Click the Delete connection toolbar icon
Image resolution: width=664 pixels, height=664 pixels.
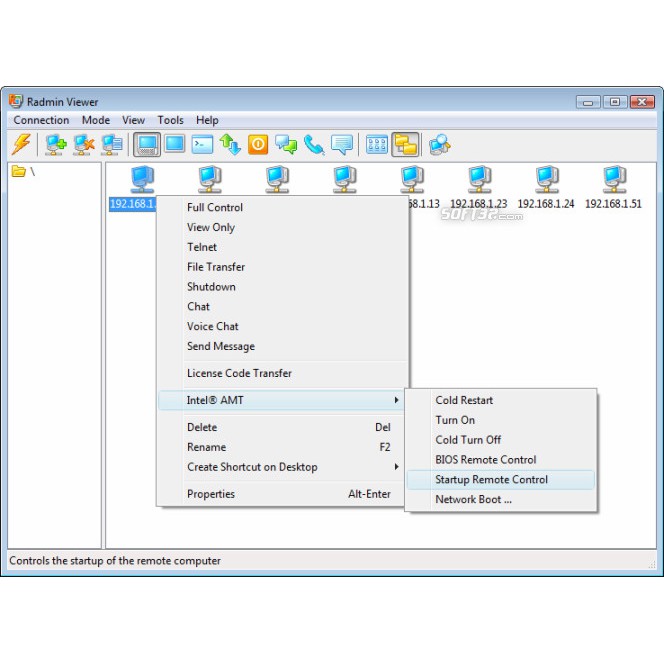tap(84, 144)
